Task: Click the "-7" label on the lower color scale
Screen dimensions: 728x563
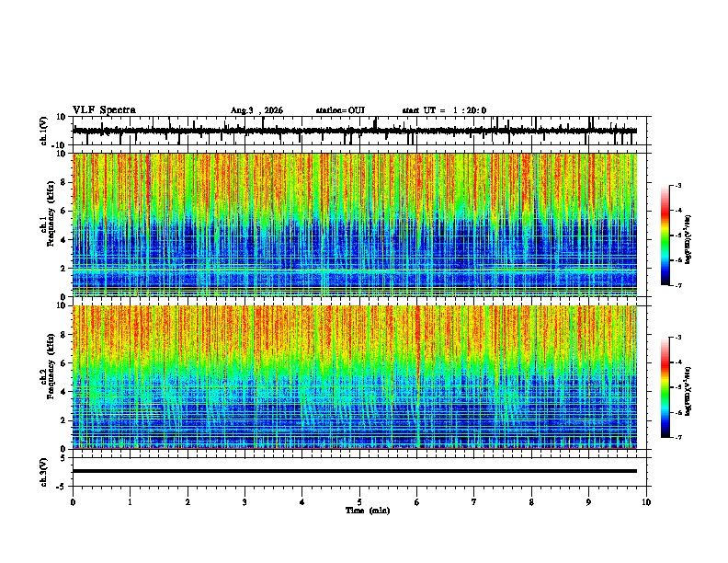Action: tap(678, 437)
